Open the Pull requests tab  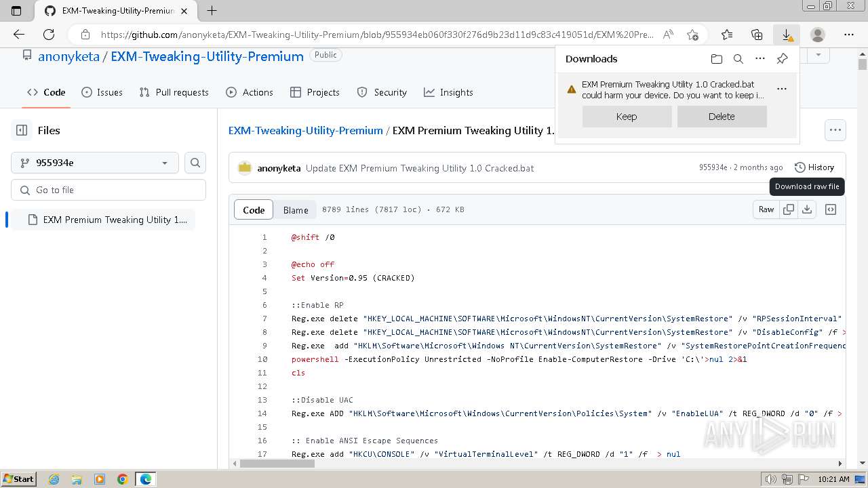(174, 92)
